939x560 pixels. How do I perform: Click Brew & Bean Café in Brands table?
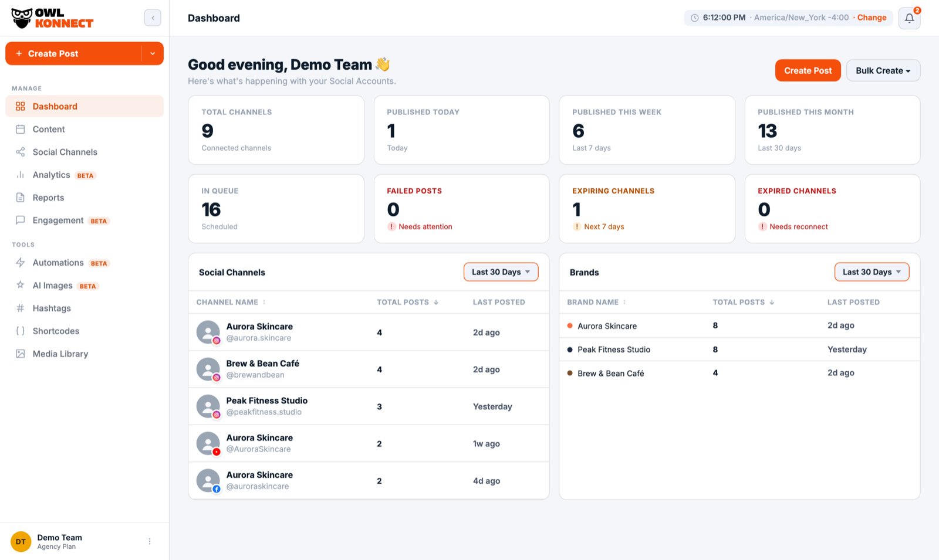click(611, 373)
